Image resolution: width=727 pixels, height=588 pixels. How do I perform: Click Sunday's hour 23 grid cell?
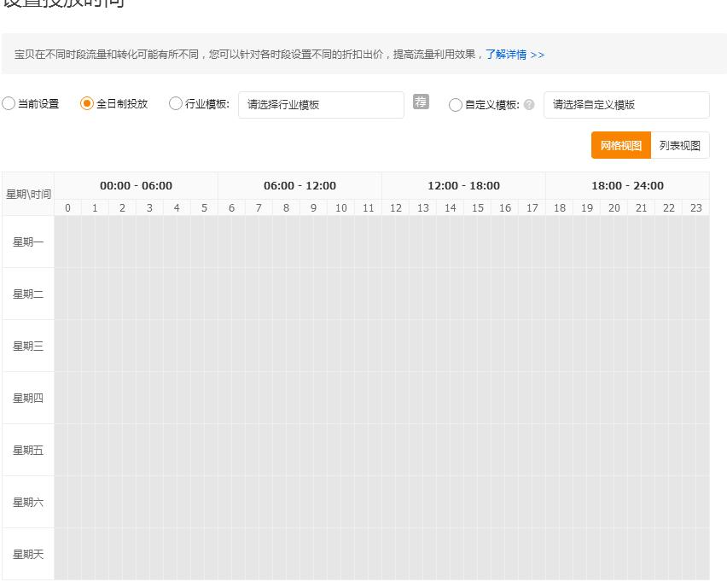pyautogui.click(x=695, y=554)
